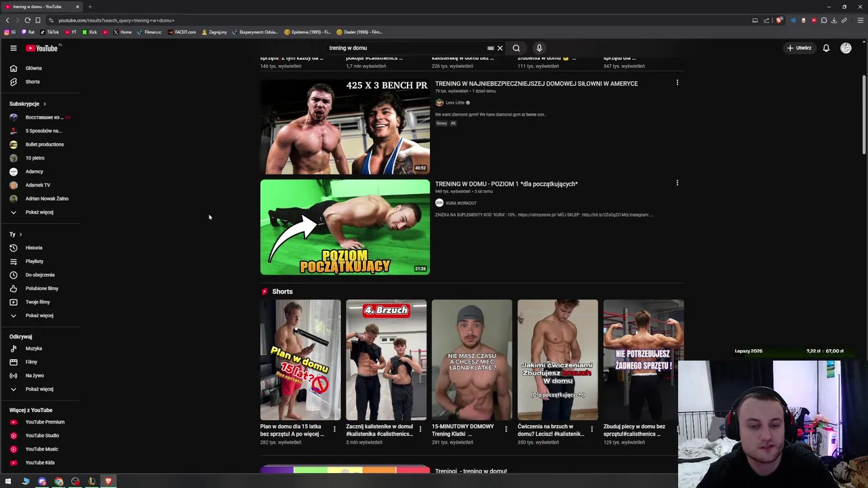The width and height of the screenshot is (868, 488).
Task: Open the on-screen keyboard icon in search box
Action: click(490, 48)
